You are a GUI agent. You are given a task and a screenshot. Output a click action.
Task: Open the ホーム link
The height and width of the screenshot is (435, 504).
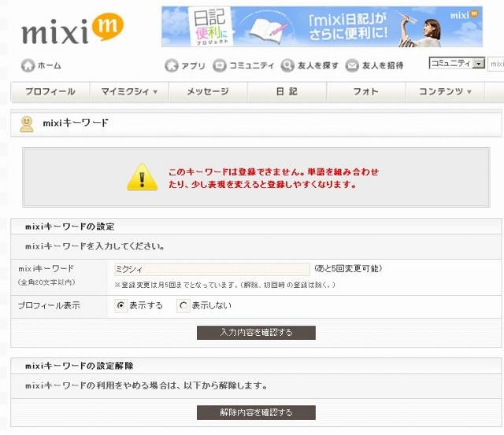[x=49, y=65]
